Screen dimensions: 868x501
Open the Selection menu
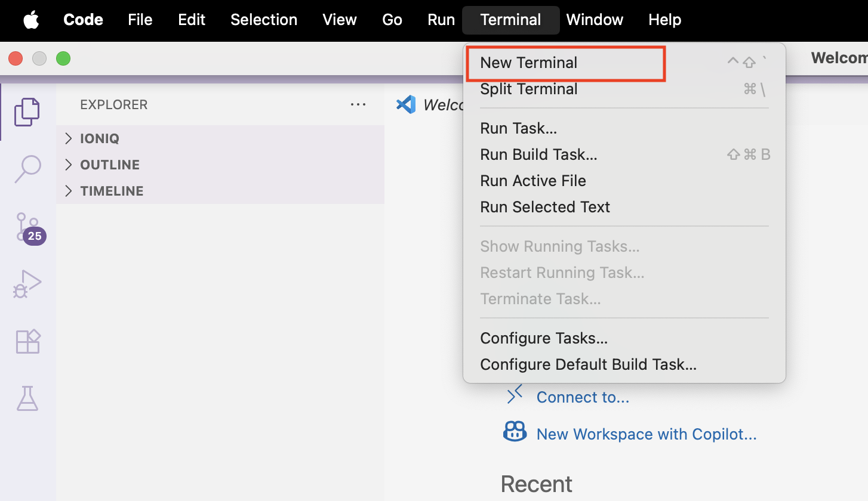coord(264,20)
